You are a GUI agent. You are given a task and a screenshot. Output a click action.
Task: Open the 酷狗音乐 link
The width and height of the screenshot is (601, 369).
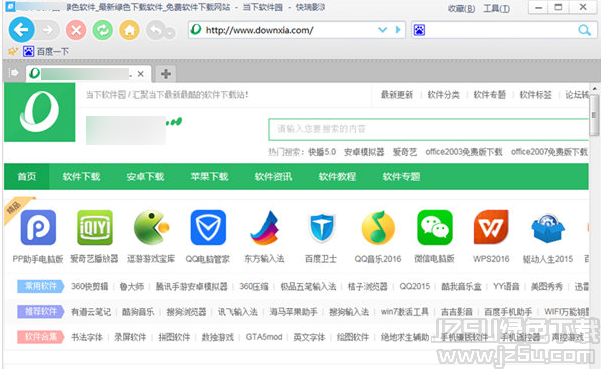click(x=138, y=312)
